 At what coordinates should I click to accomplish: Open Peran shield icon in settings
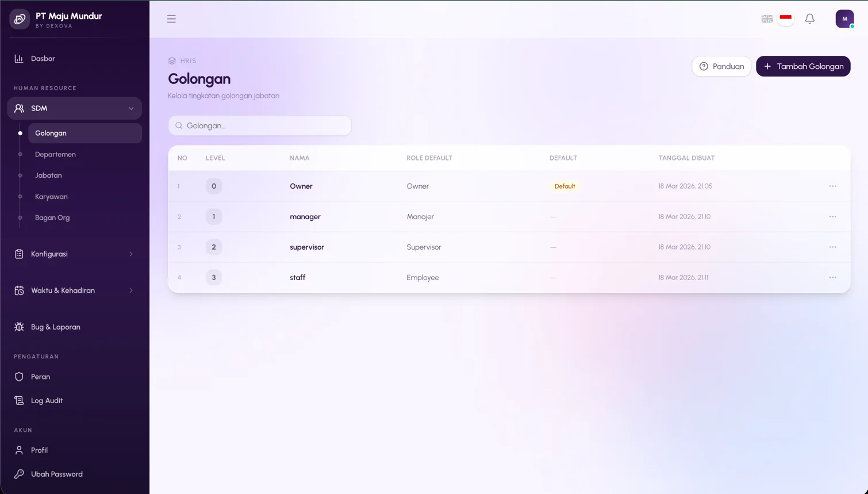(x=19, y=377)
